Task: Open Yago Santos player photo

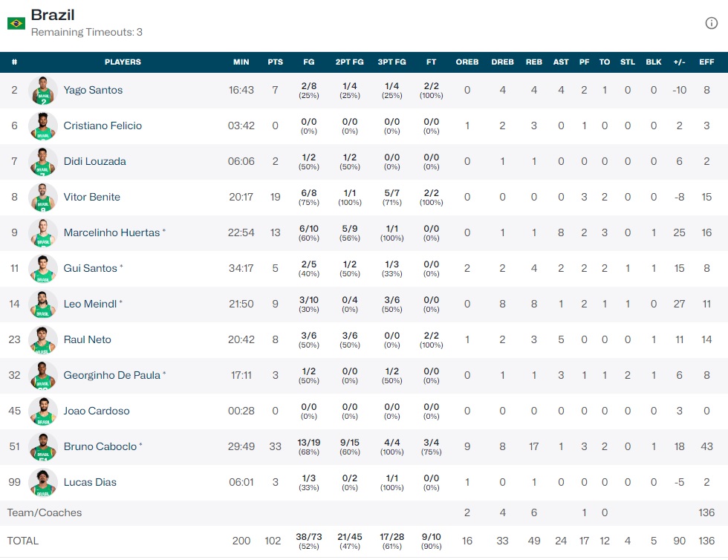Action: click(x=43, y=91)
